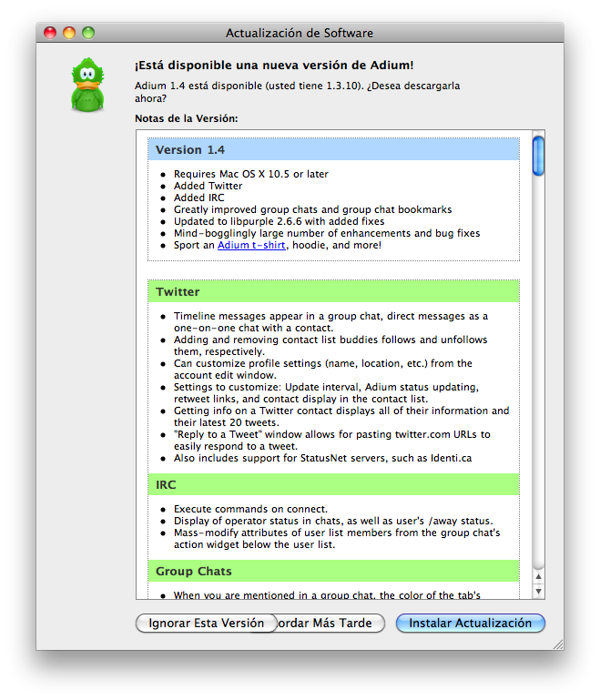Click the scroll up arrow in release notes

click(x=538, y=577)
